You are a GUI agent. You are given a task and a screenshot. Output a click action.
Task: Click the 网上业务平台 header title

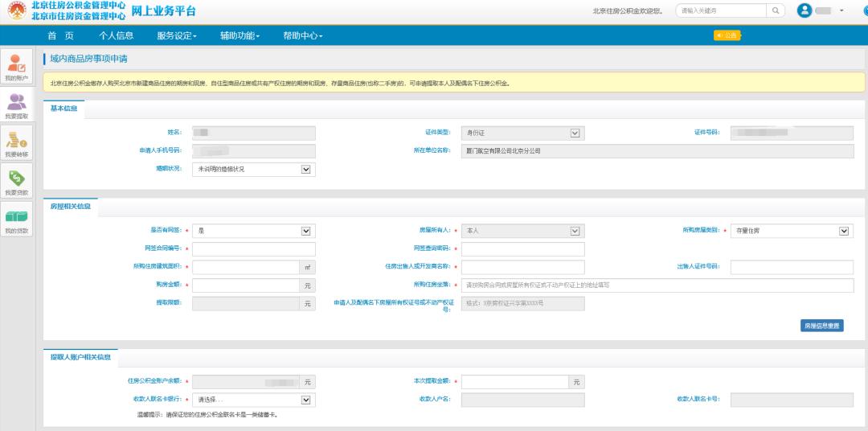[x=163, y=11]
